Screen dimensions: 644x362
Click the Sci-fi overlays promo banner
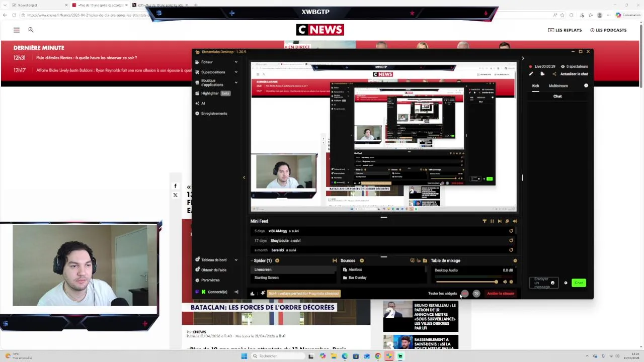(303, 293)
